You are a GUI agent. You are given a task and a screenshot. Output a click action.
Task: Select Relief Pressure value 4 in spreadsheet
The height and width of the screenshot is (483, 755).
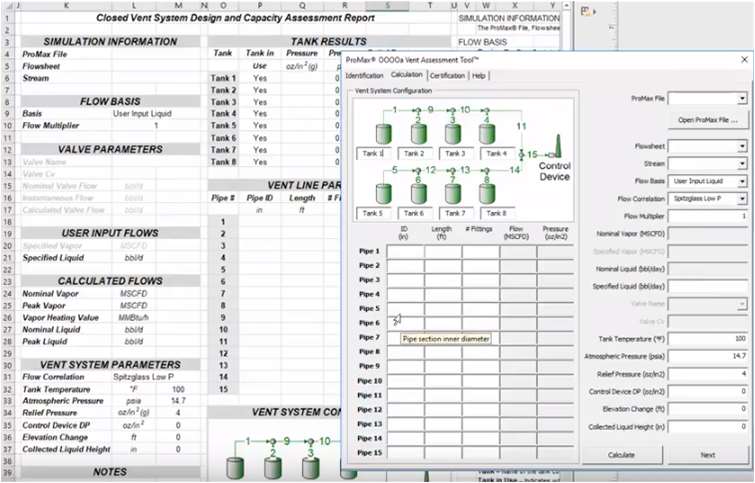(x=178, y=413)
